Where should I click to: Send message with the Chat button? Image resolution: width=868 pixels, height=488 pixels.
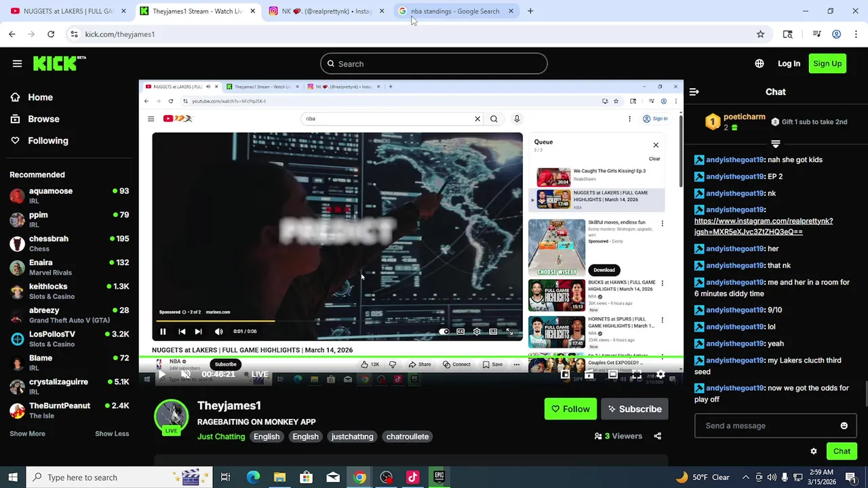[842, 451]
